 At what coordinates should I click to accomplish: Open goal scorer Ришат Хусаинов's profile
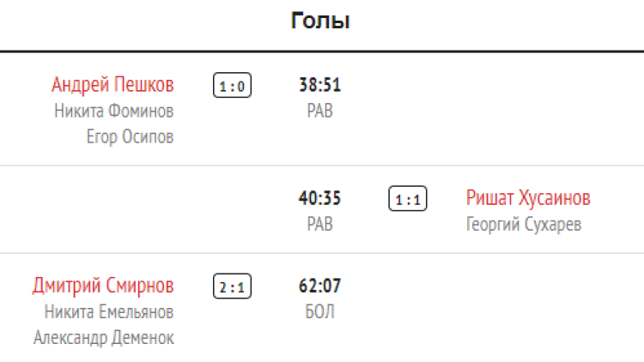tap(528, 199)
